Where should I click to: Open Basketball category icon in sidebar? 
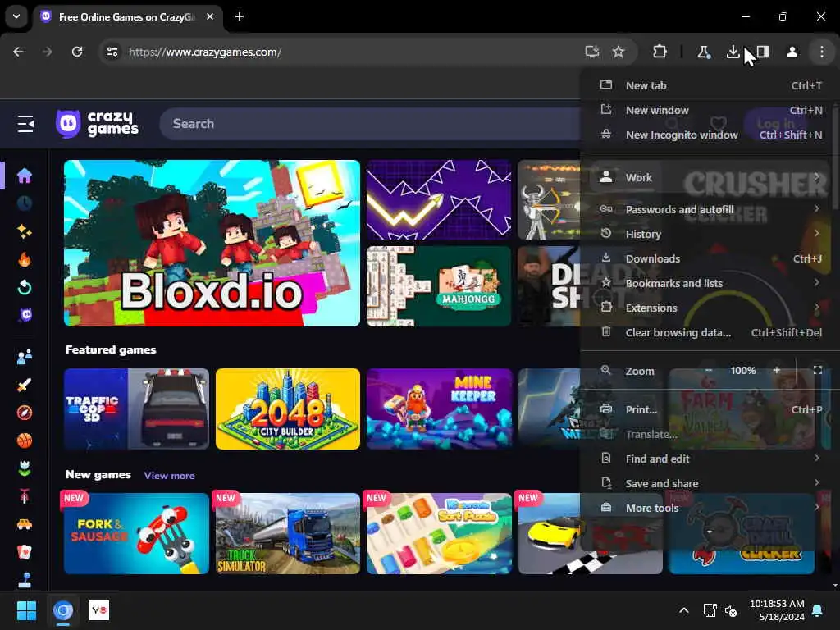(24, 441)
